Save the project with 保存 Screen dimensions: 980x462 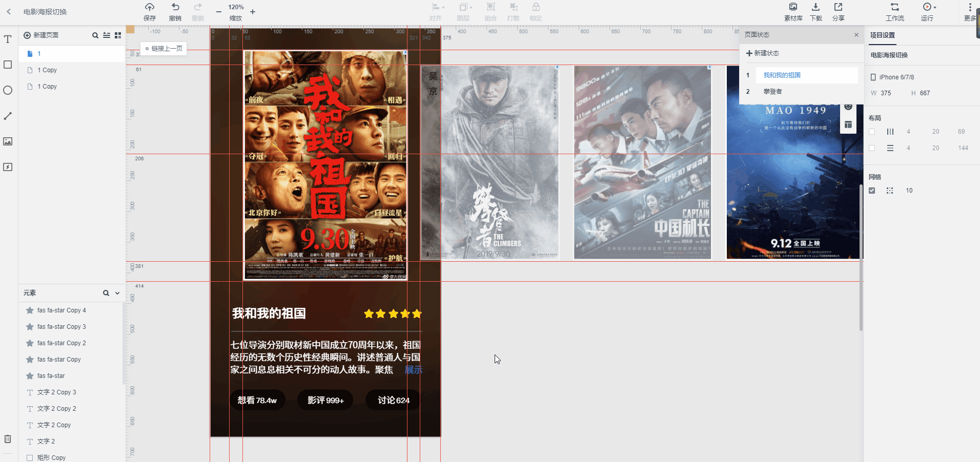pos(150,12)
